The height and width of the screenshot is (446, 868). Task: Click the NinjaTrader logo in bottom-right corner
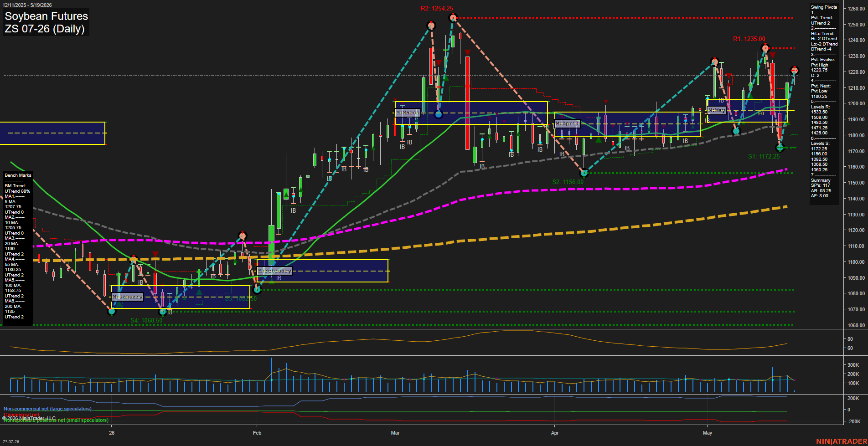click(x=841, y=441)
